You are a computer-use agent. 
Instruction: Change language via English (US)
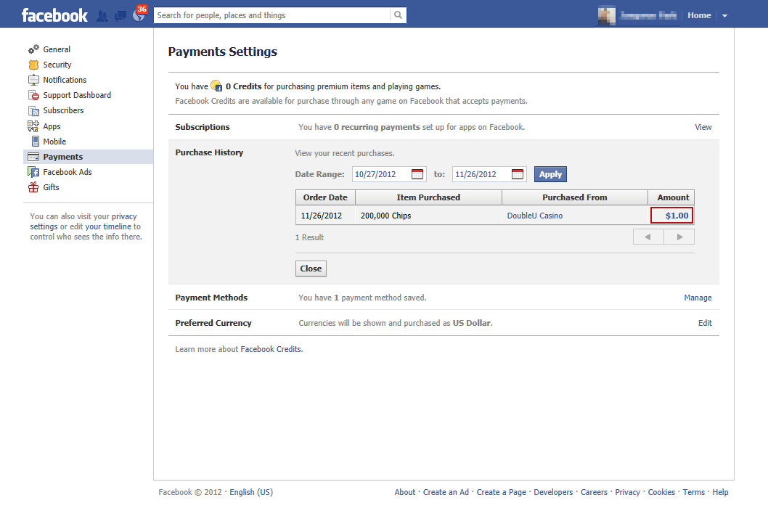[x=251, y=492]
